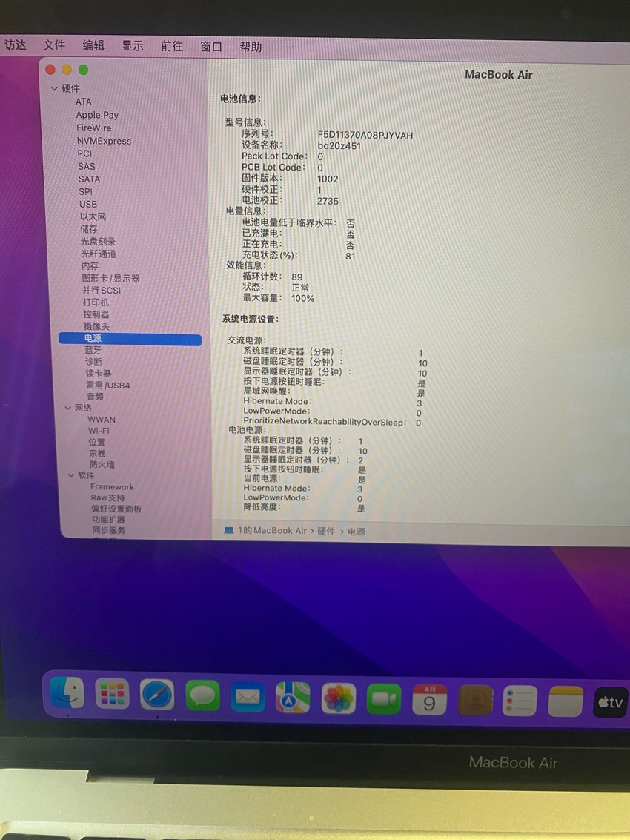The image size is (630, 840).
Task: Open the 文件 menu
Action: click(54, 45)
